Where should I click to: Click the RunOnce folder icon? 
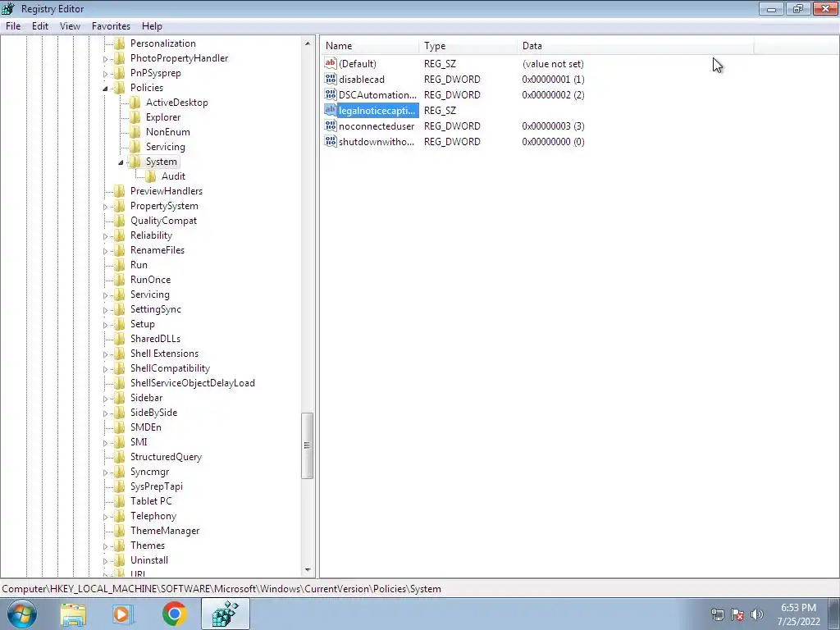click(120, 280)
